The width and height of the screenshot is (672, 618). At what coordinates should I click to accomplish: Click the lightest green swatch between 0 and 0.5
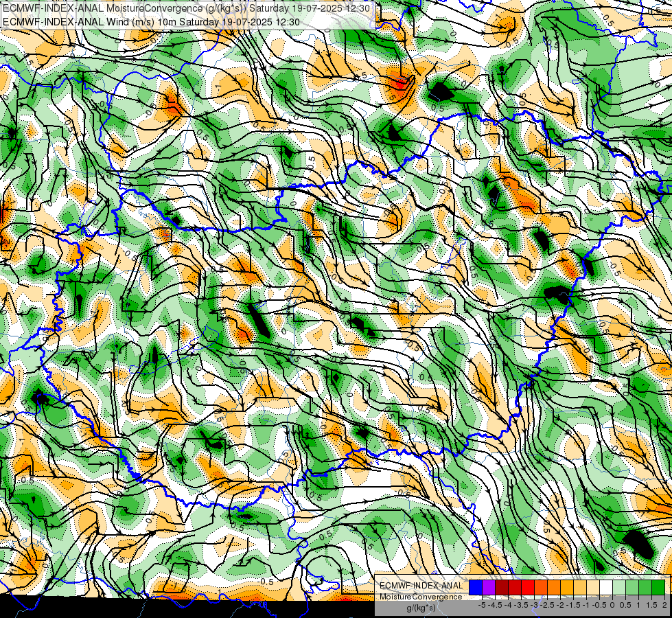619,588
